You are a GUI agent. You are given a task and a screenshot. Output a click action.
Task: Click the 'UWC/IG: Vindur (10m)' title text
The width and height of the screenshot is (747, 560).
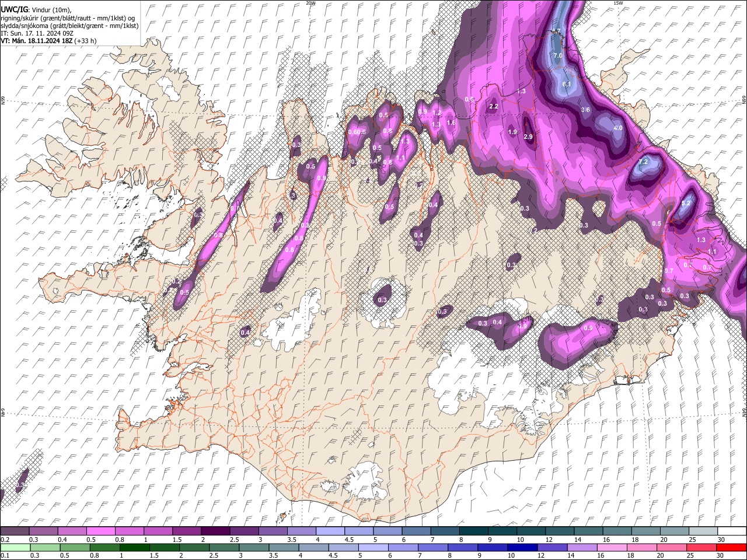pyautogui.click(x=36, y=10)
